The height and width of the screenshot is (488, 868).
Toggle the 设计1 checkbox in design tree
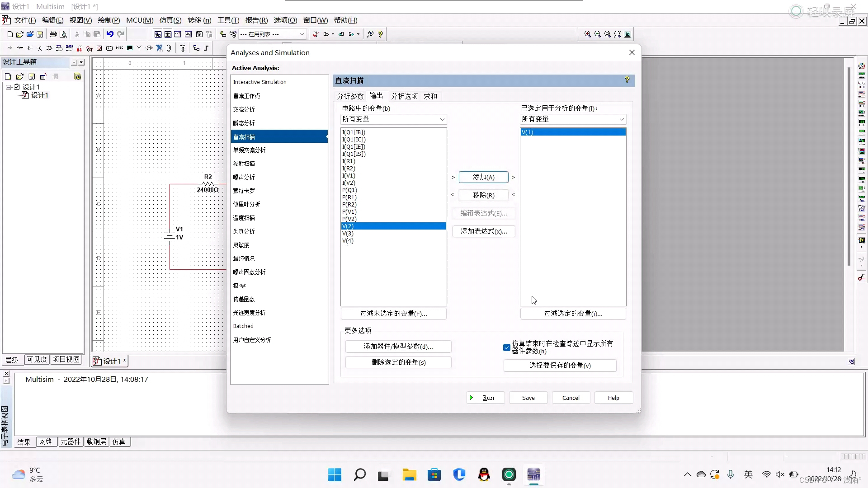(17, 87)
